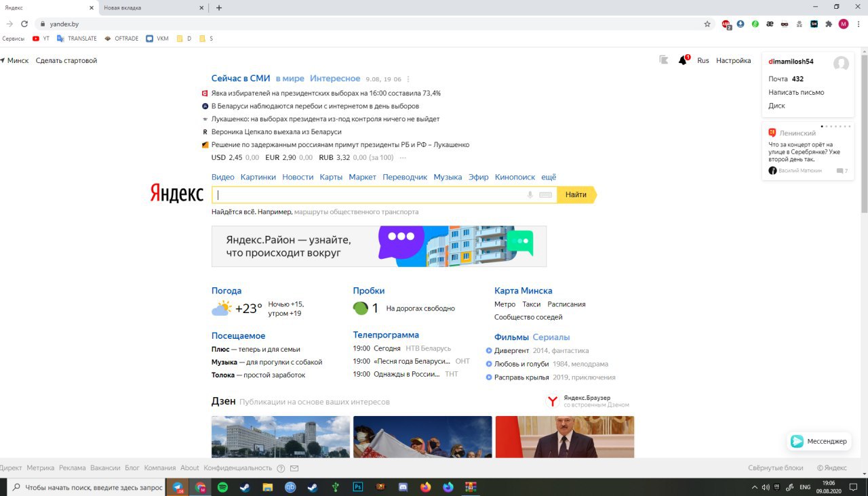This screenshot has width=868, height=496.
Task: Click the mail envelope icon in the footer
Action: click(x=294, y=468)
